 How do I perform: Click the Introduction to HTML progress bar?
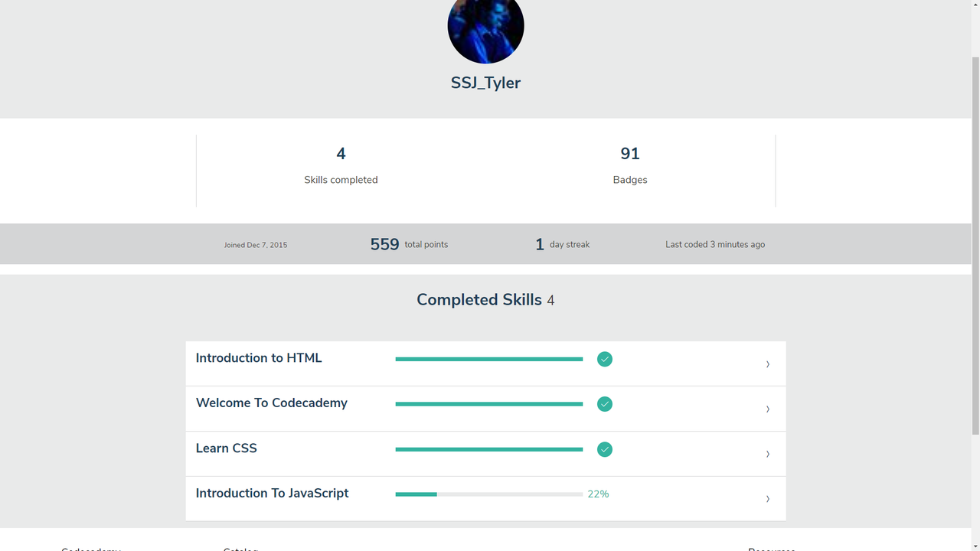pyautogui.click(x=489, y=359)
